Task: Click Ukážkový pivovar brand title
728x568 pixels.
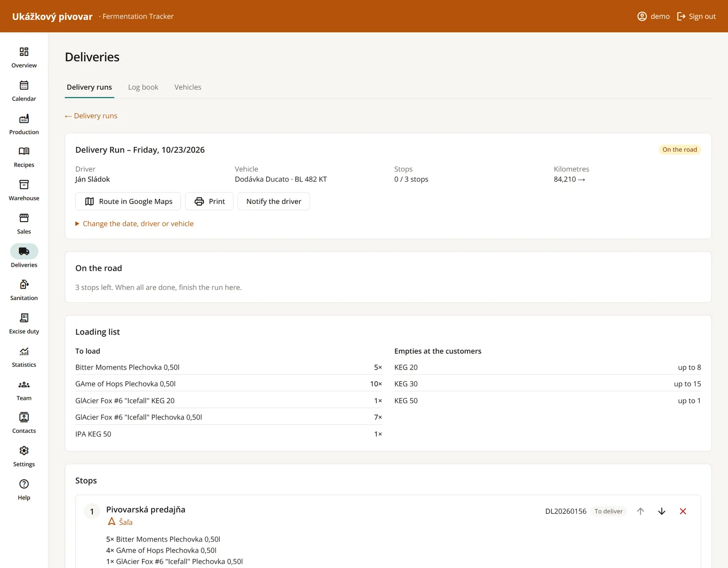Action: 52,16
